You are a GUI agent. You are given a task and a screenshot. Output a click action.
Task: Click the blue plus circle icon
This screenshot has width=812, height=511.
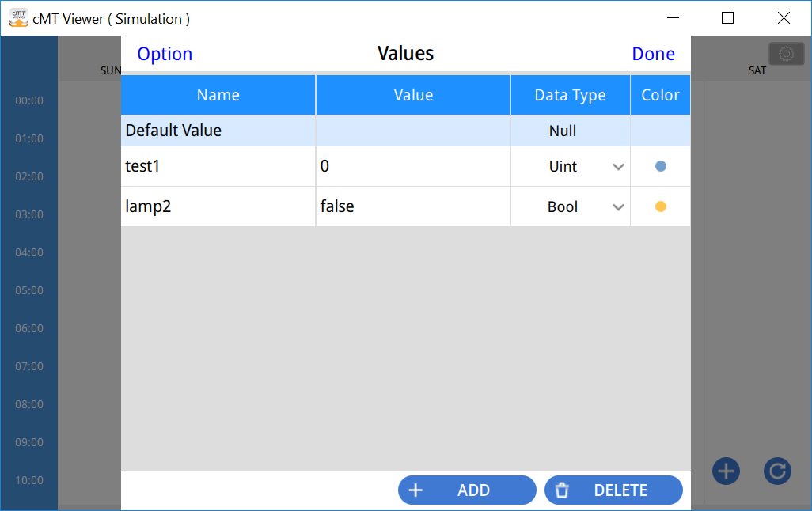[x=726, y=471]
